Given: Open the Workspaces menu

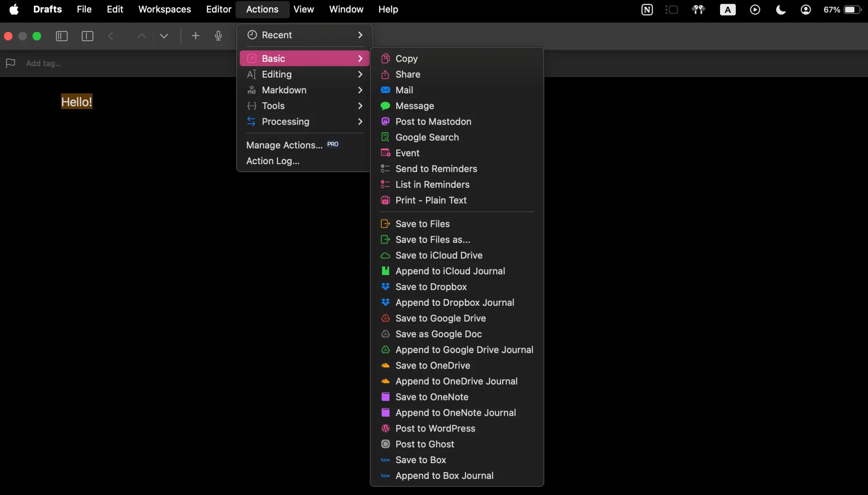Looking at the screenshot, I should pyautogui.click(x=164, y=9).
